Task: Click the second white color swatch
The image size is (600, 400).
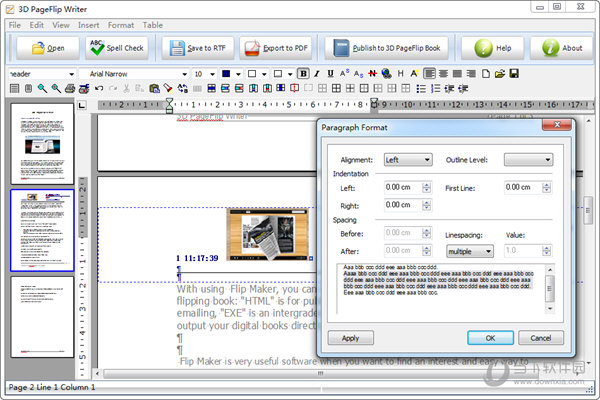Action: point(252,73)
